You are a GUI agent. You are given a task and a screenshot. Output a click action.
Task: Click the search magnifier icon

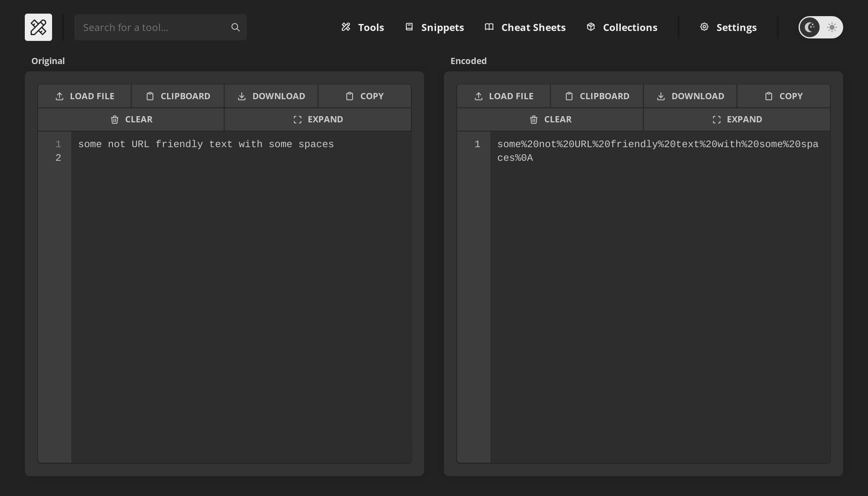coord(235,27)
